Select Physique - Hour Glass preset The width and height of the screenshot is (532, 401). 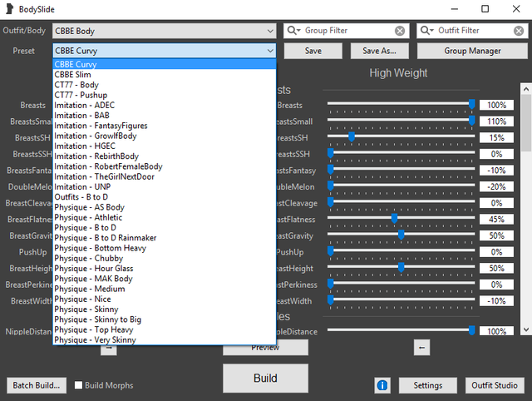click(165, 268)
